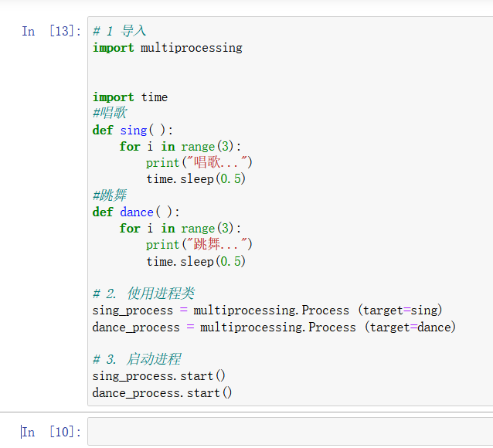
Task: Click 'for i in range(3):' under def dance
Action: (180, 228)
